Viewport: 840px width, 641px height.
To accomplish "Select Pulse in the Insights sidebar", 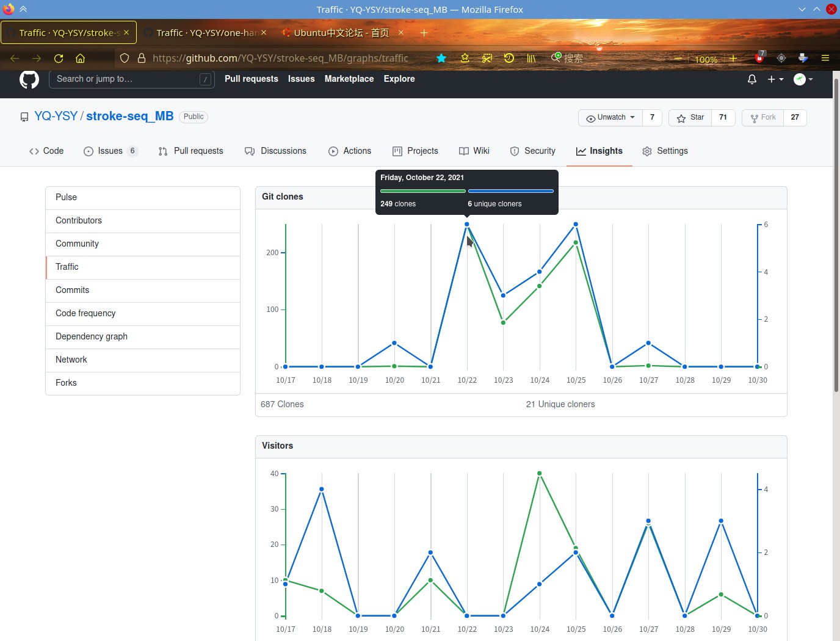I will pos(143,198).
